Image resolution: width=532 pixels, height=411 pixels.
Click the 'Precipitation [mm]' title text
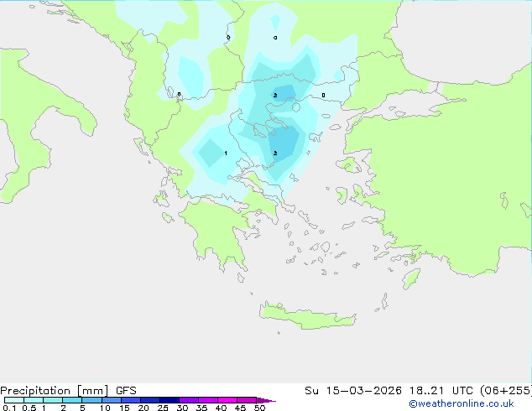pyautogui.click(x=55, y=391)
